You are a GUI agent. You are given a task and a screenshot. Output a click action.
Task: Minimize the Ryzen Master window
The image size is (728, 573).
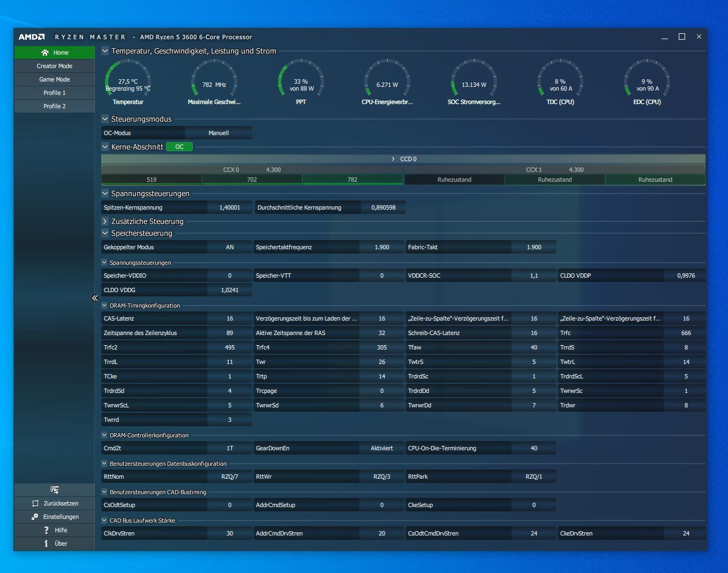(665, 37)
